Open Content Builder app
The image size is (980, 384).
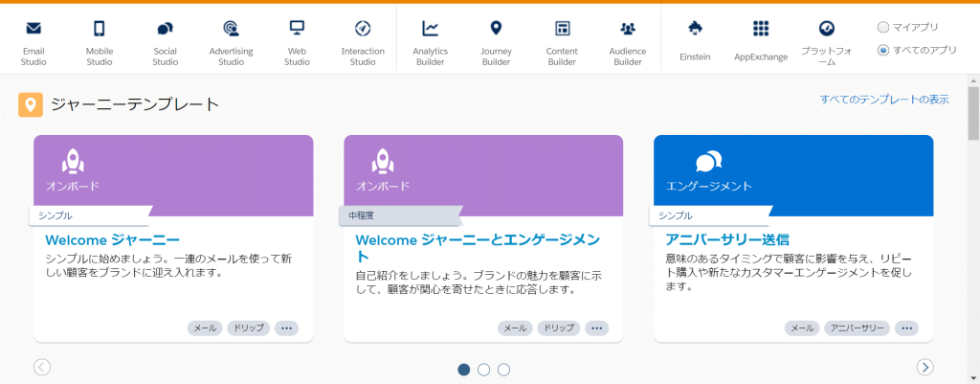coord(562,42)
